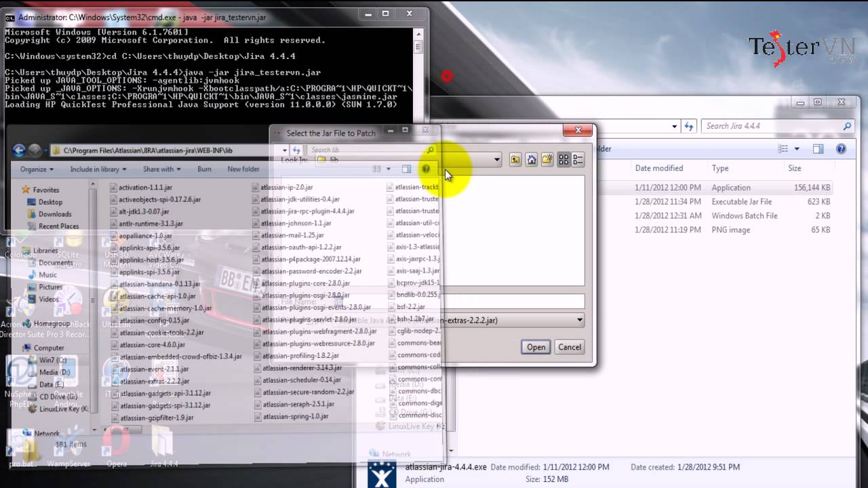Switch Java file chooser to List view

564,160
